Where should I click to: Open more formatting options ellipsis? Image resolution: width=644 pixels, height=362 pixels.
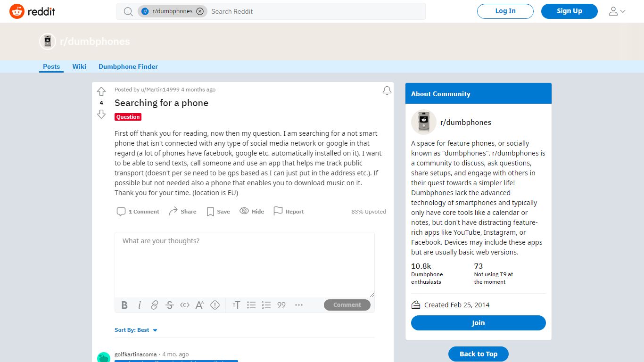tap(299, 305)
